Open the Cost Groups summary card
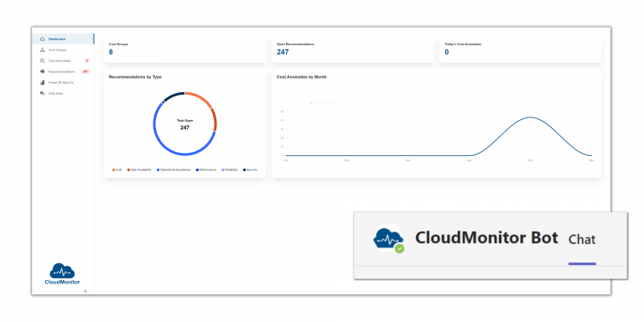The height and width of the screenshot is (322, 644). pyautogui.click(x=184, y=49)
